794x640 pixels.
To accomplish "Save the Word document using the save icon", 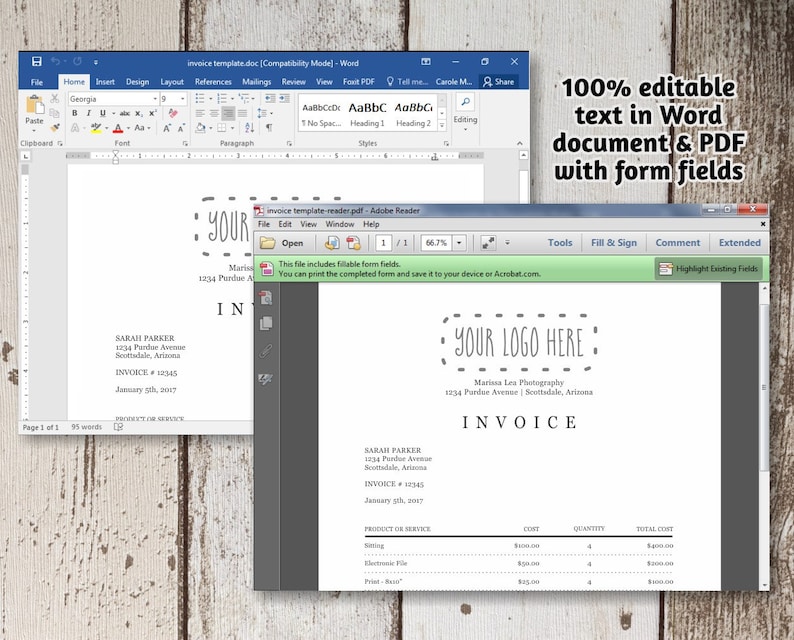I will [36, 61].
